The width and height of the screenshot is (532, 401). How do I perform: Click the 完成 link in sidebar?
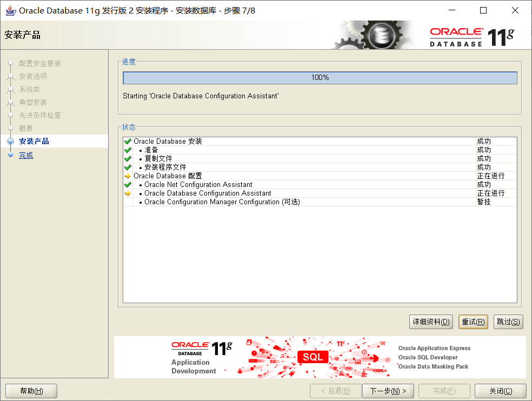(x=26, y=156)
